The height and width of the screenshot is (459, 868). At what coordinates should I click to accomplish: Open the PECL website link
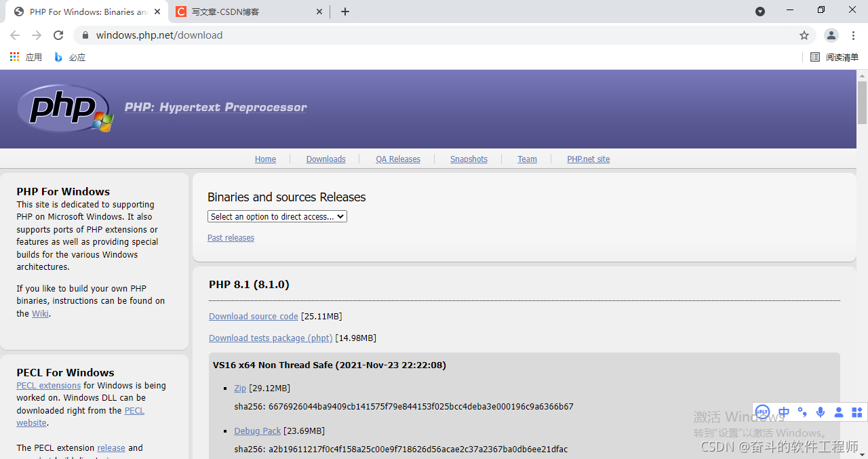134,411
